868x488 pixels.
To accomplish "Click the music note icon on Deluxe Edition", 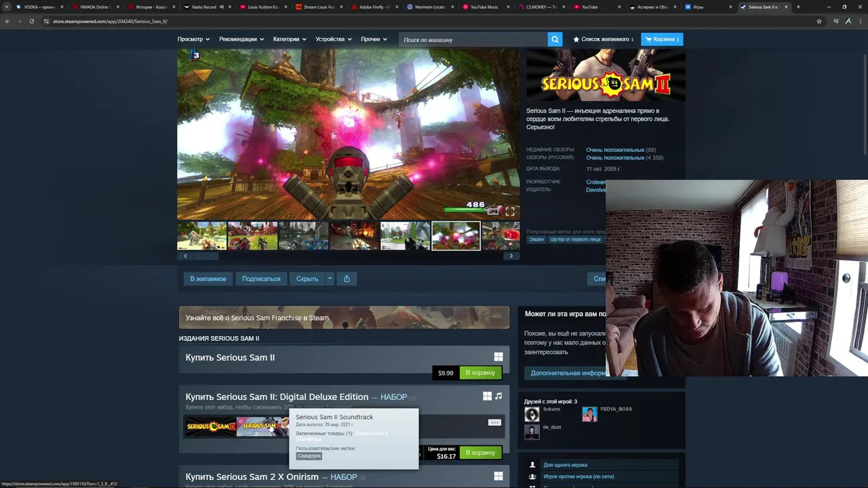I will click(498, 396).
